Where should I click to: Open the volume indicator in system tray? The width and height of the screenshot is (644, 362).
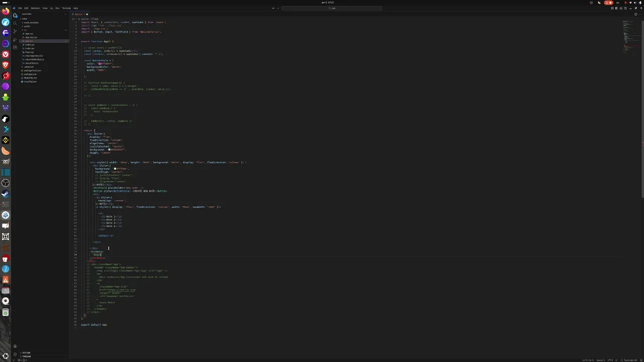(635, 3)
